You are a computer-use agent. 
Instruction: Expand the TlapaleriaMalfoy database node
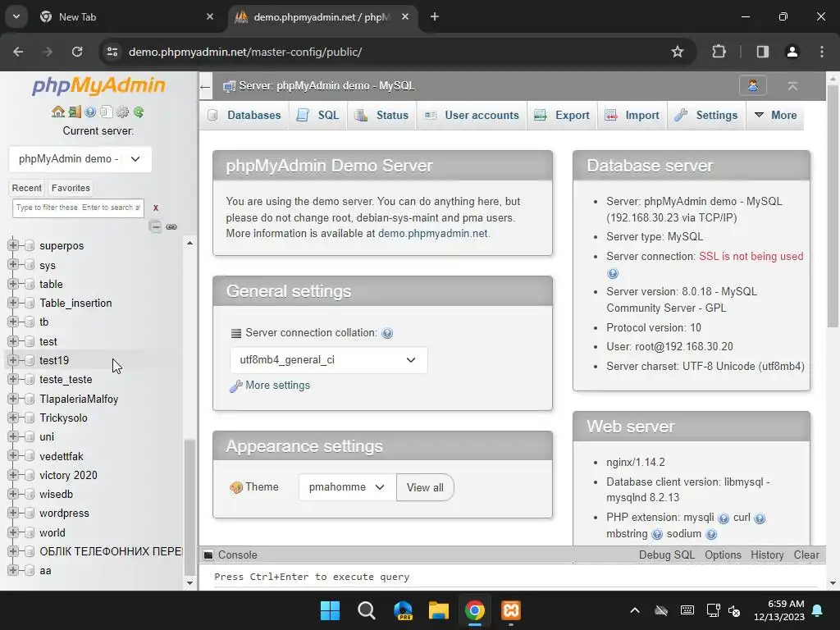(x=13, y=399)
